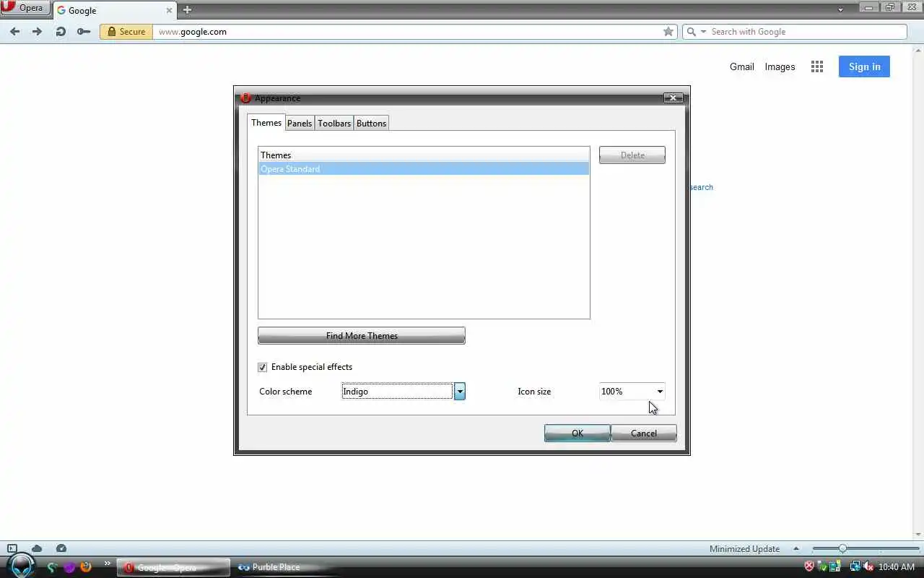This screenshot has height=578, width=924.
Task: Select the Google browser tab
Action: point(114,11)
